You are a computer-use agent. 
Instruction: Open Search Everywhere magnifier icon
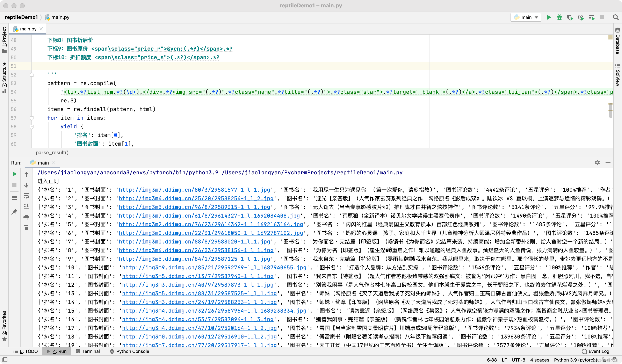pos(616,17)
